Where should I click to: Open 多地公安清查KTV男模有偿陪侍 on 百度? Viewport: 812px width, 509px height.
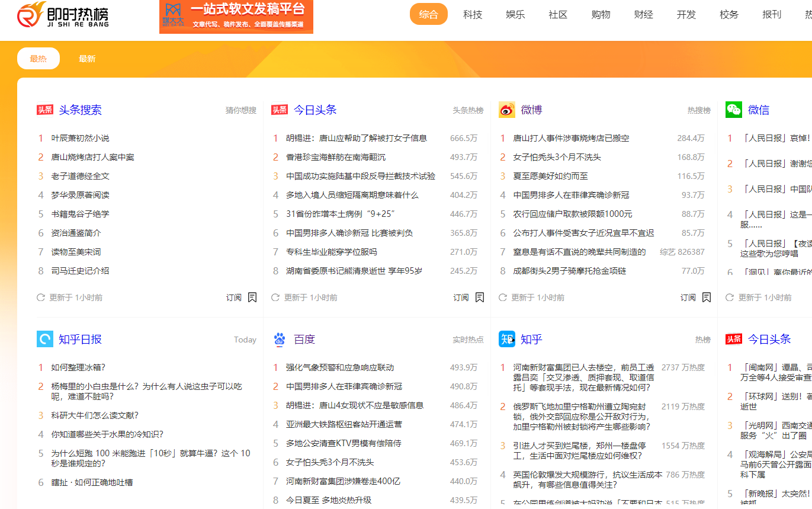344,443
